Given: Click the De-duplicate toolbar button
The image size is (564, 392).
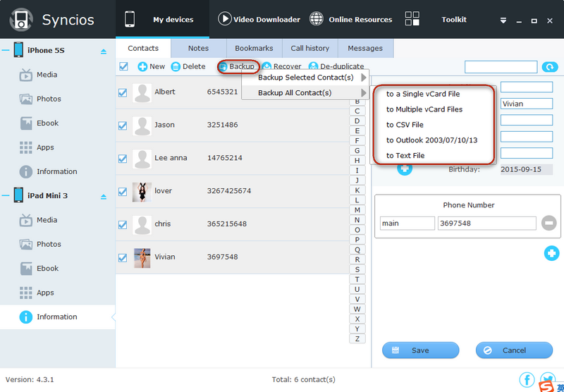Looking at the screenshot, I should [336, 66].
